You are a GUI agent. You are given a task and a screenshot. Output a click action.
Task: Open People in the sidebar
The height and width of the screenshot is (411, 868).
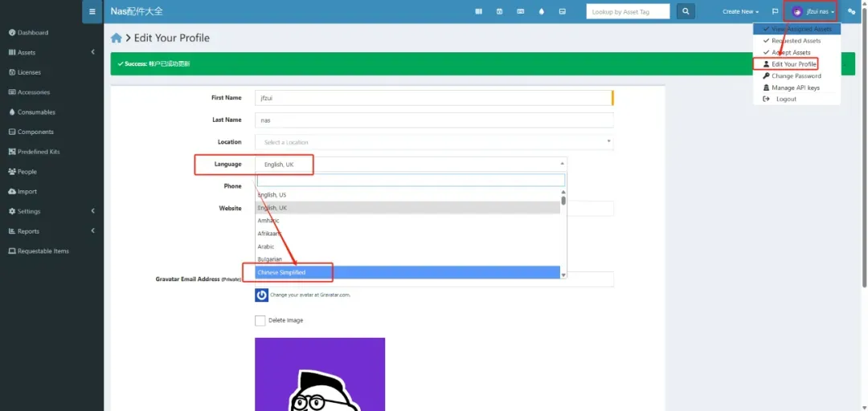click(x=23, y=172)
